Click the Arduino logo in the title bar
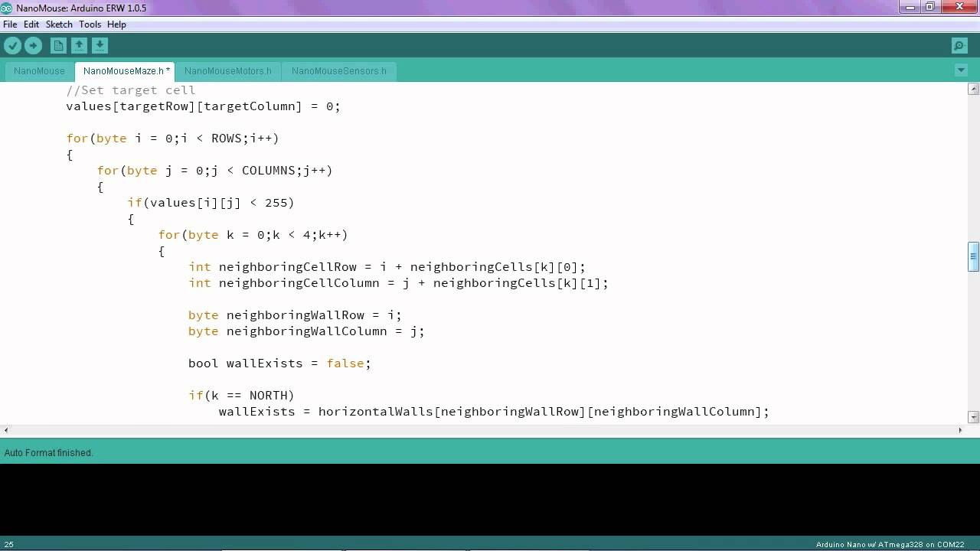This screenshot has height=551, width=980. [x=7, y=8]
